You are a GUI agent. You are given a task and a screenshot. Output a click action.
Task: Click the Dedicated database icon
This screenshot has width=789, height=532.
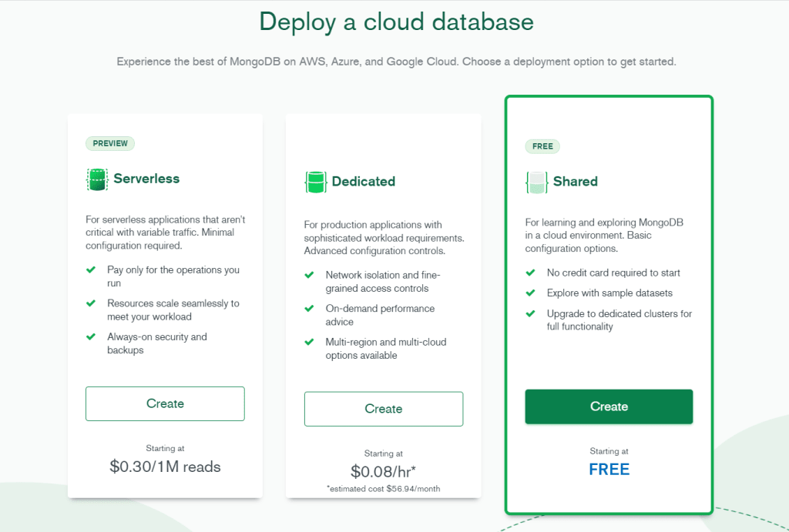coord(315,182)
